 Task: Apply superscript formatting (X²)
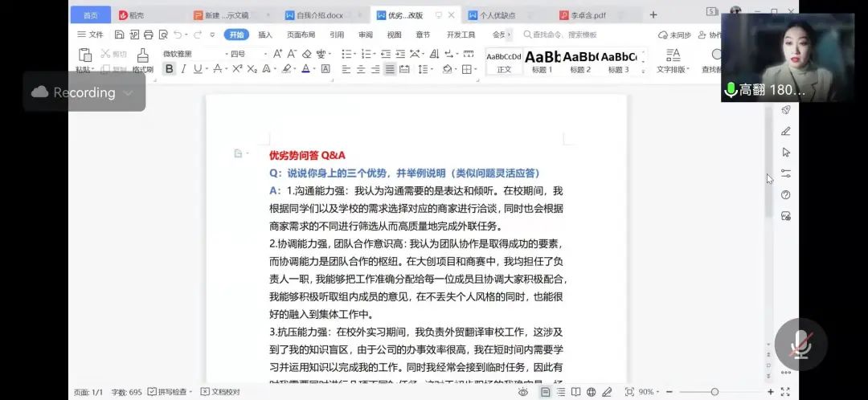coord(237,69)
